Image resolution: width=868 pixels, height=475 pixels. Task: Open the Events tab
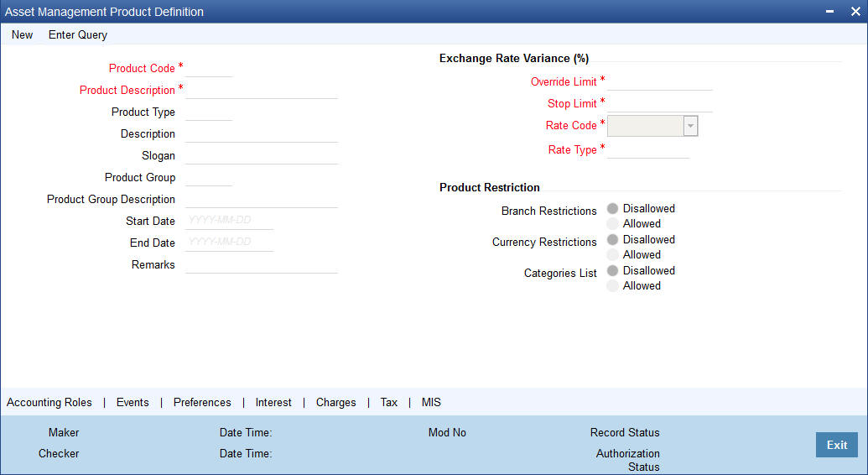coord(133,402)
